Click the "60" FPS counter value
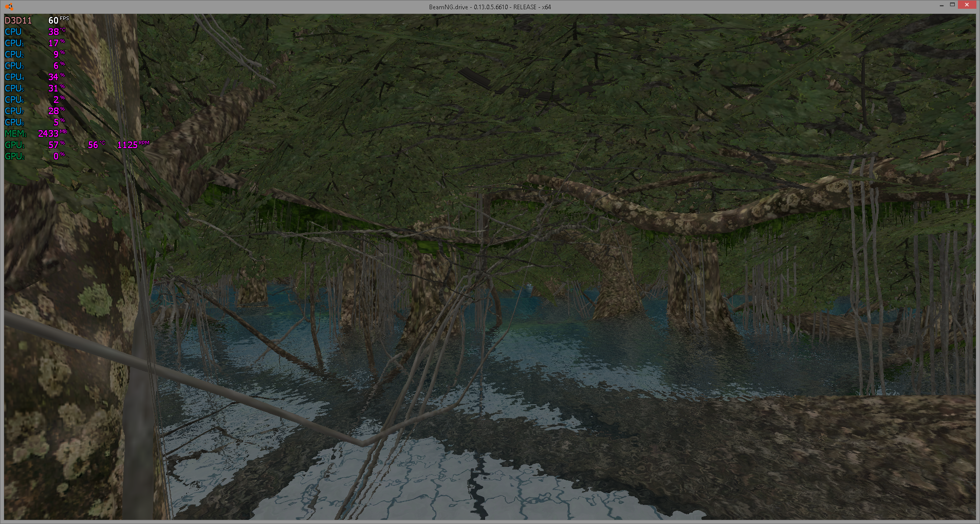980x524 pixels. click(x=53, y=21)
